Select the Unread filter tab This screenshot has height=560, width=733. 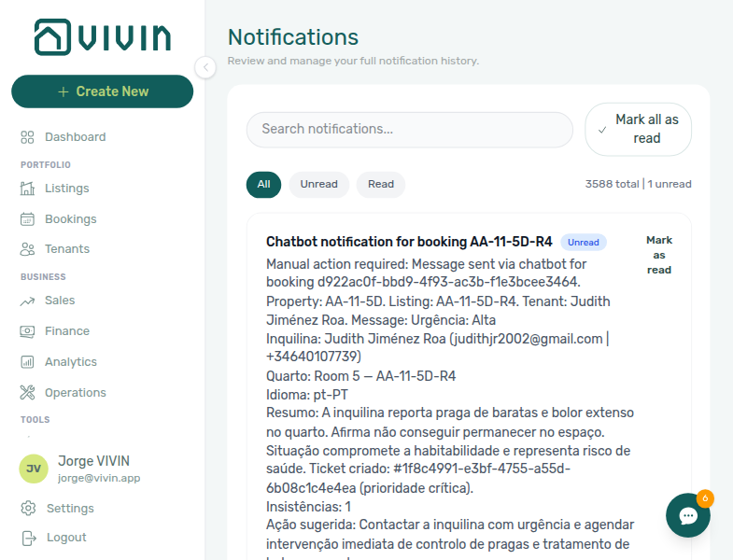pos(318,185)
